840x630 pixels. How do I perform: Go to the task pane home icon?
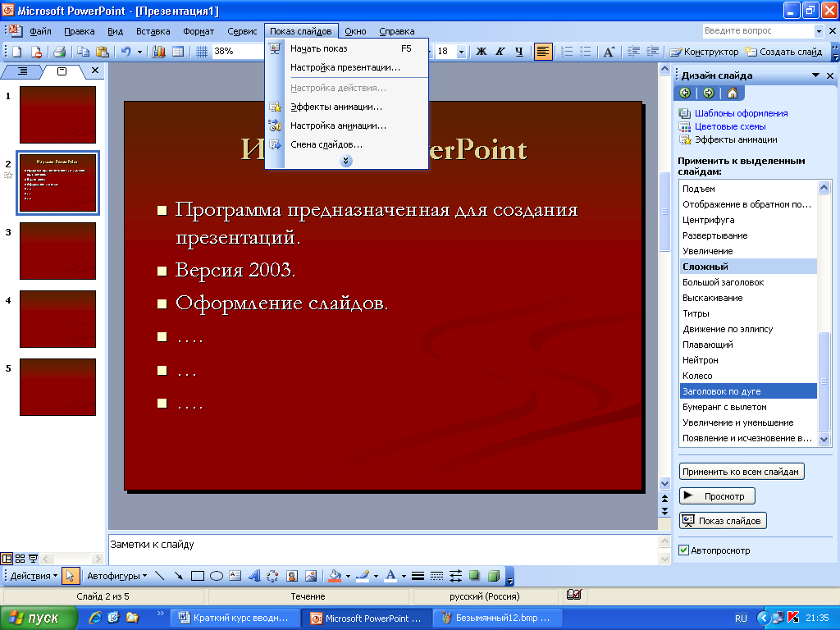[x=732, y=93]
